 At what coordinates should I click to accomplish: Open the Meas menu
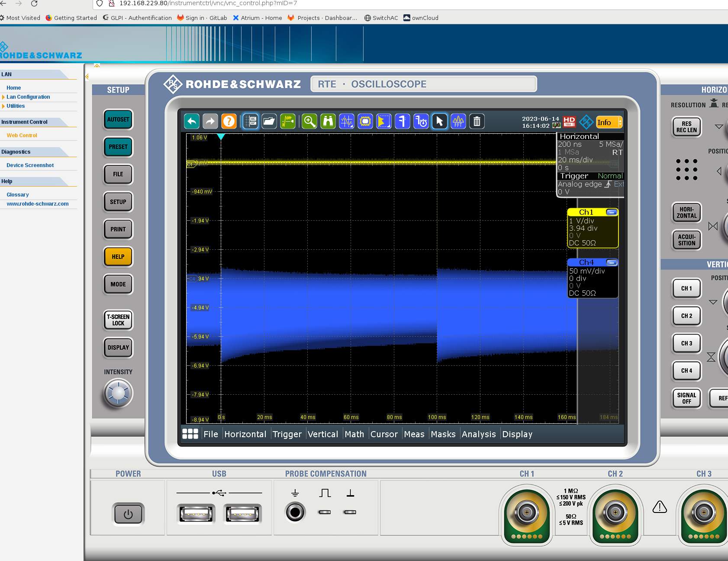[x=414, y=434]
